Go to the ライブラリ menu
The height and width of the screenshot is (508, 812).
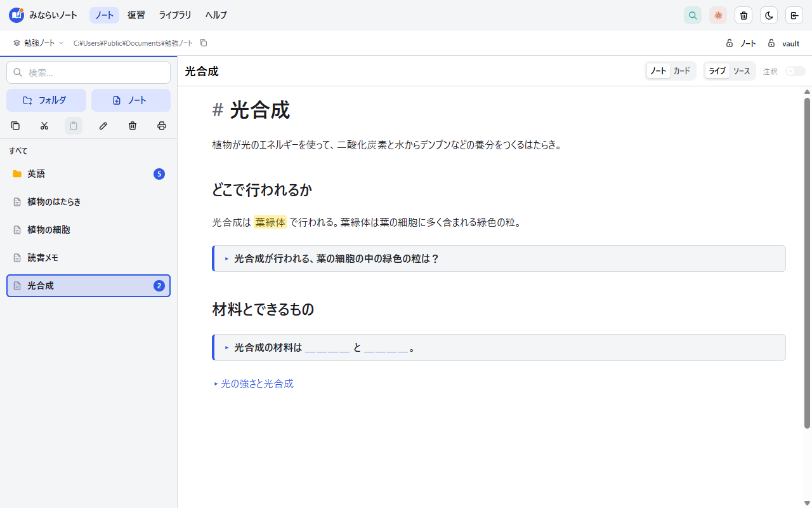click(175, 15)
